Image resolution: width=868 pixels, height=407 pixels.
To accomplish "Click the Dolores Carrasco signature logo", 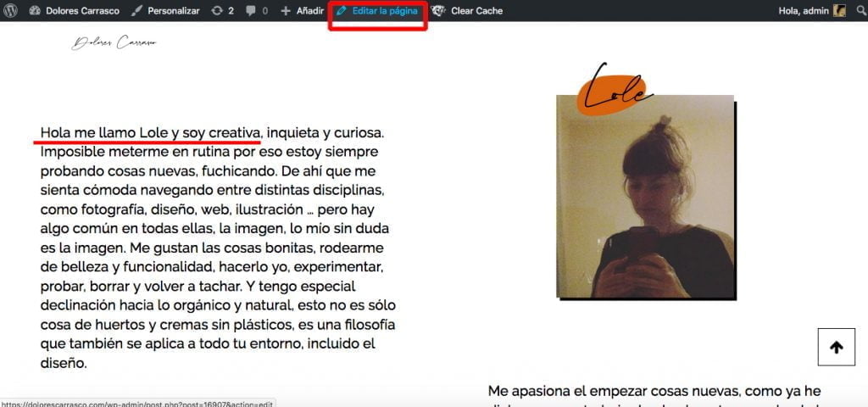I will [114, 42].
